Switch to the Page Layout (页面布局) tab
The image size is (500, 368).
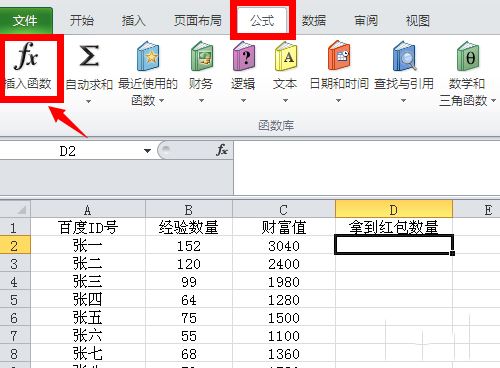198,21
